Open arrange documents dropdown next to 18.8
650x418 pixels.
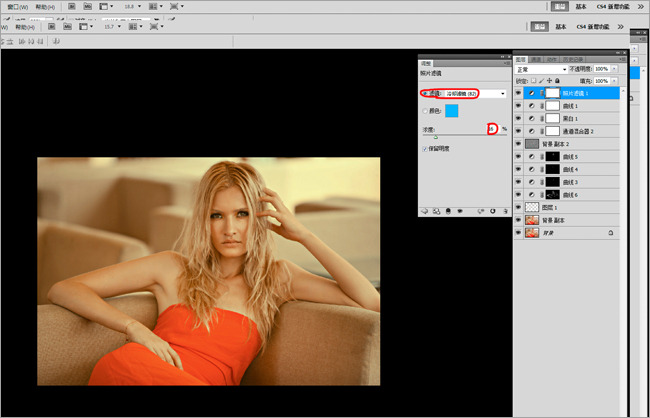coord(156,6)
